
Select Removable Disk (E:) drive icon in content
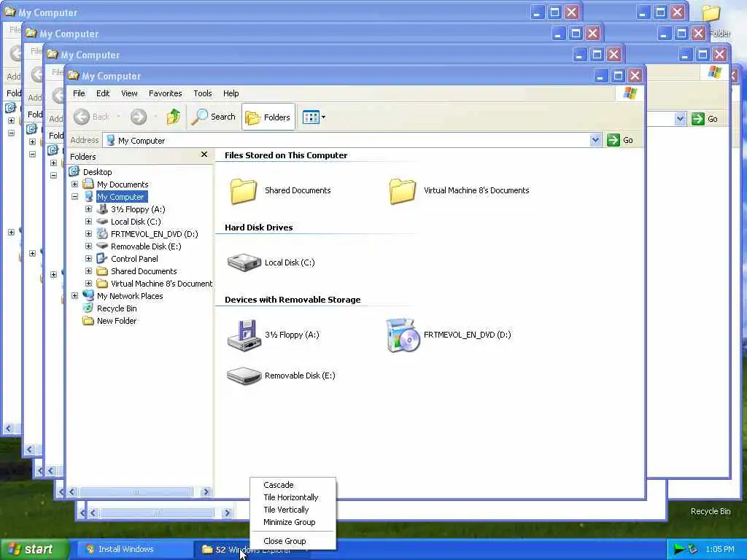(x=244, y=376)
